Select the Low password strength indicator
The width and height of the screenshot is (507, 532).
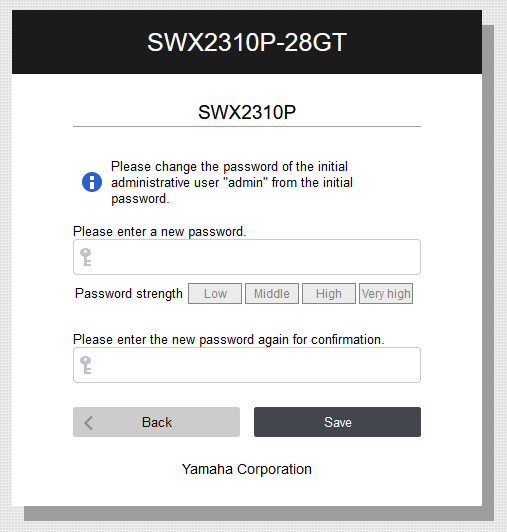[x=215, y=293]
